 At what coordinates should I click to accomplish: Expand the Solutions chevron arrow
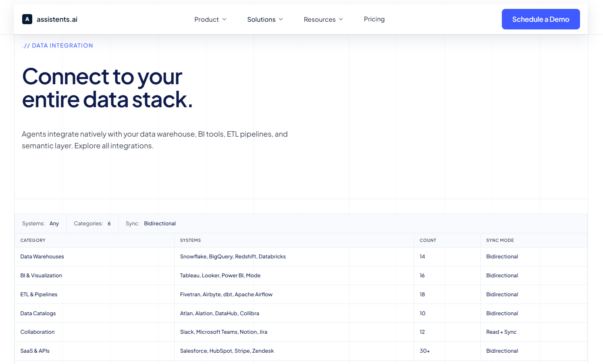[x=281, y=19]
